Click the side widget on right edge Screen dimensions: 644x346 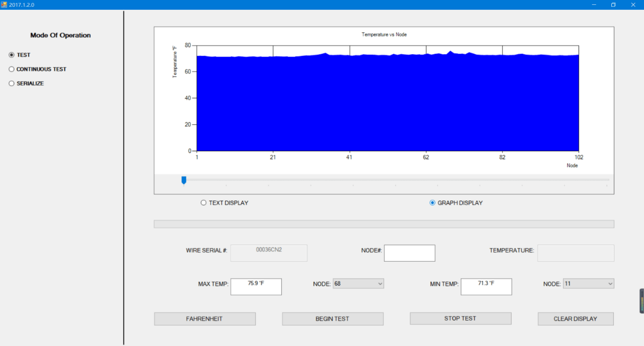click(x=642, y=301)
